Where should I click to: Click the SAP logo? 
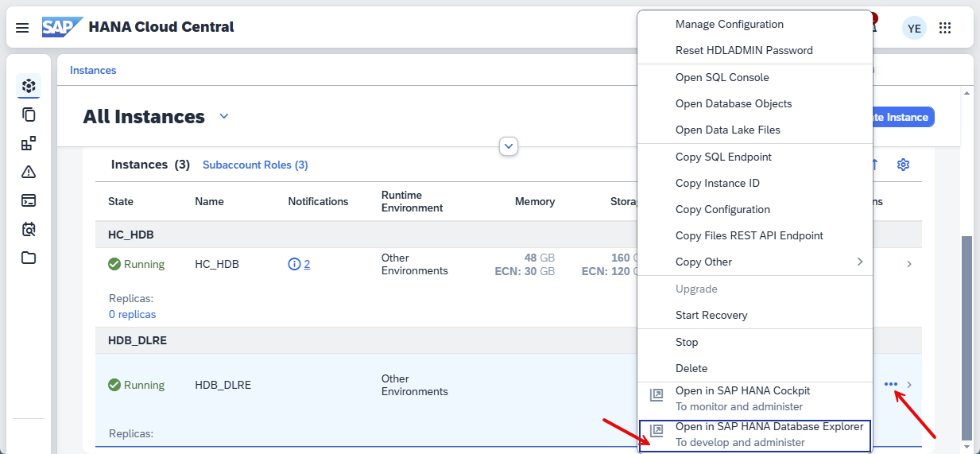click(x=62, y=27)
